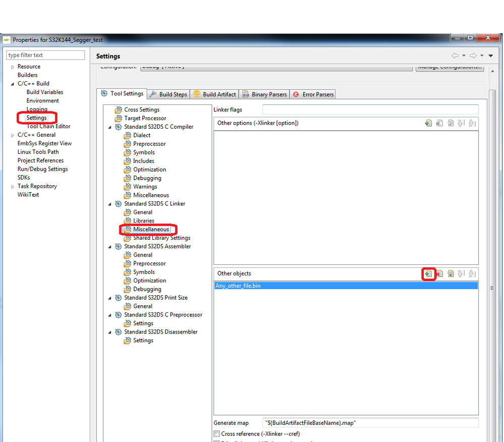Image resolution: width=504 pixels, height=442 pixels.
Task: Expand the C/C++ General node
Action: click(x=13, y=135)
